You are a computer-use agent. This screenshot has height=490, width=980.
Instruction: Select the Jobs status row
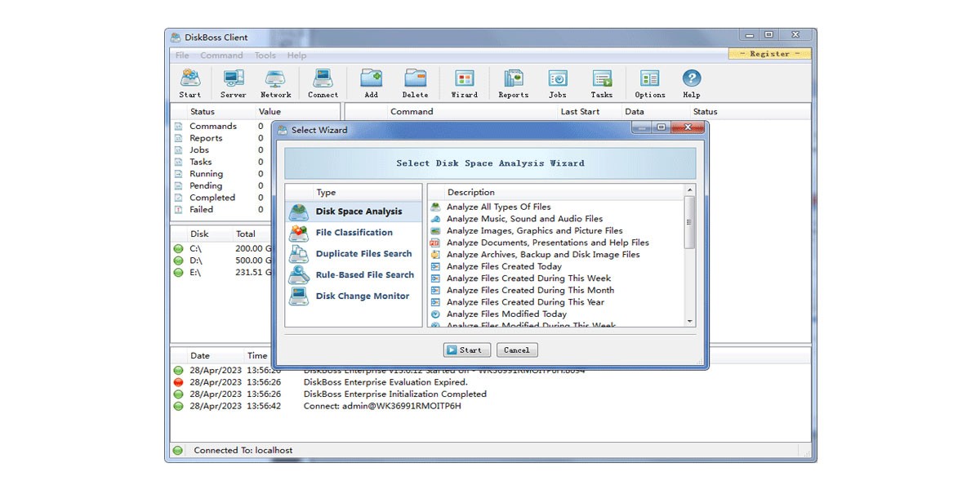[220, 150]
